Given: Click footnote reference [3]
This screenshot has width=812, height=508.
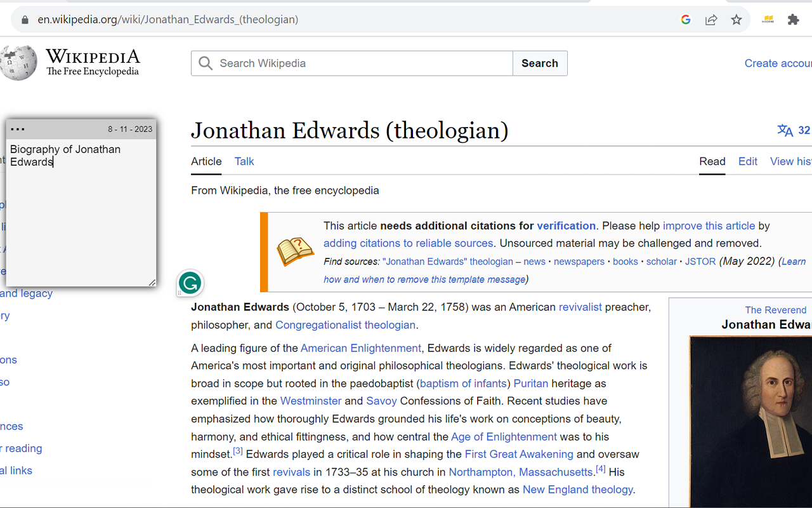Looking at the screenshot, I should 238,451.
